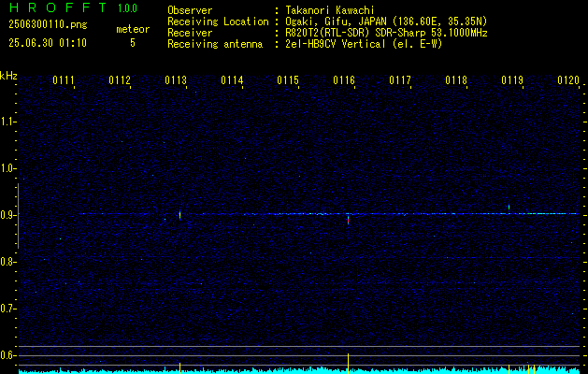
Task: Click the name Takanori Kawachi
Action: [330, 10]
